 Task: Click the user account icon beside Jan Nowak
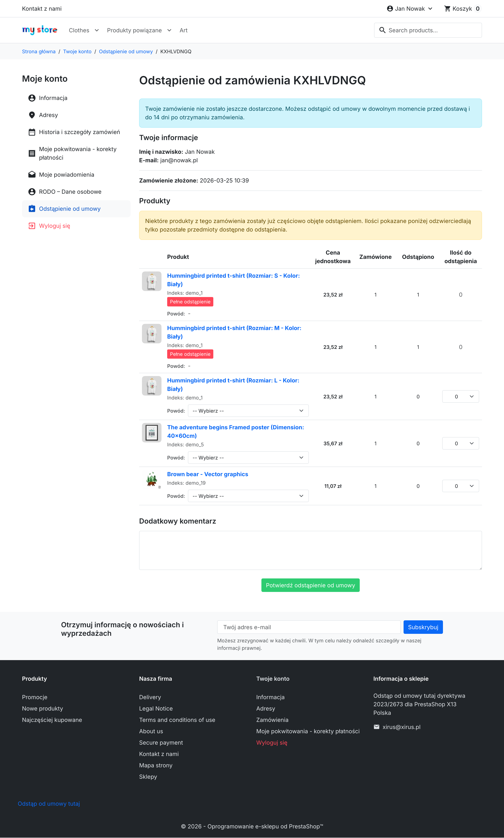390,9
